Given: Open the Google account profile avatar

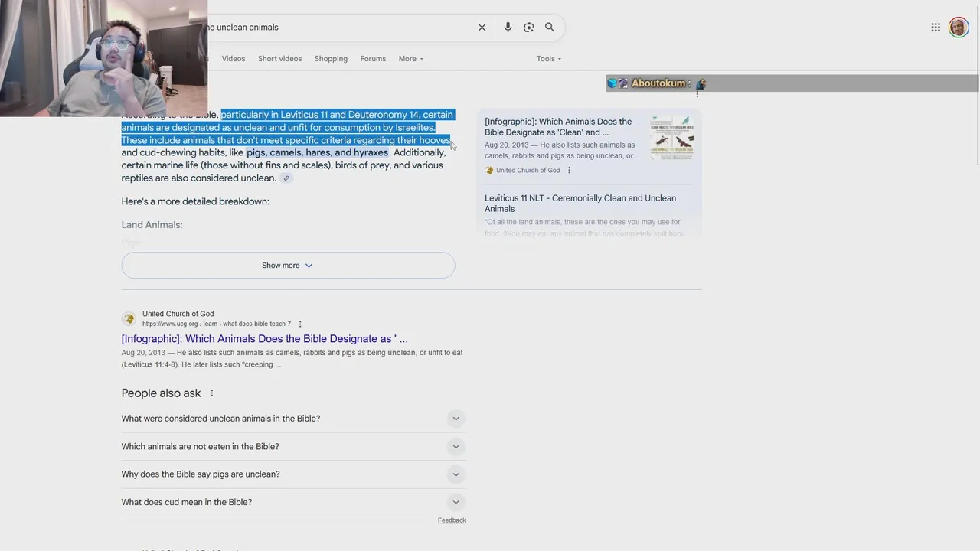Looking at the screenshot, I should 959,28.
